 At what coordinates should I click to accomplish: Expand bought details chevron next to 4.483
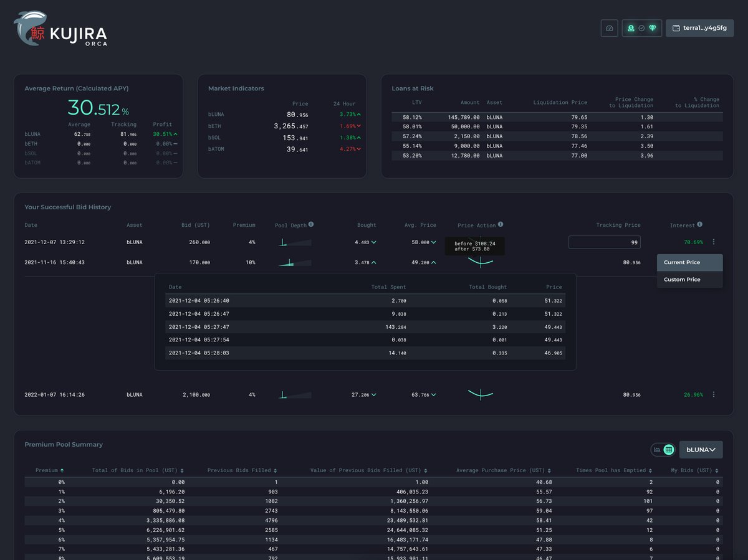coord(374,242)
